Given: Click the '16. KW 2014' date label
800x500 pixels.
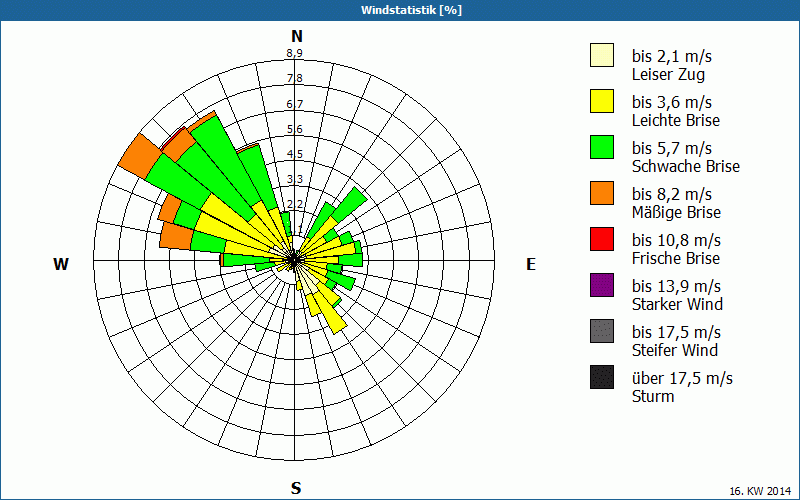Looking at the screenshot, I should click(760, 491).
